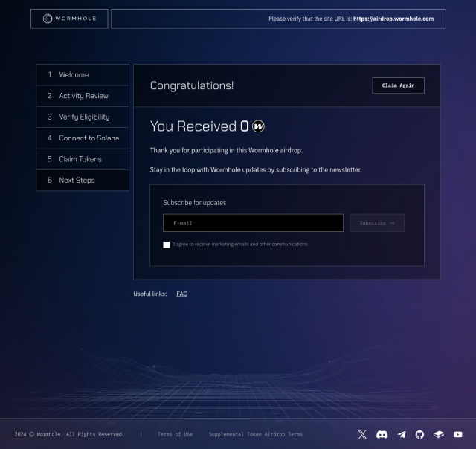Click the Subscribe button
Image resolution: width=476 pixels, height=449 pixels.
pyautogui.click(x=377, y=223)
